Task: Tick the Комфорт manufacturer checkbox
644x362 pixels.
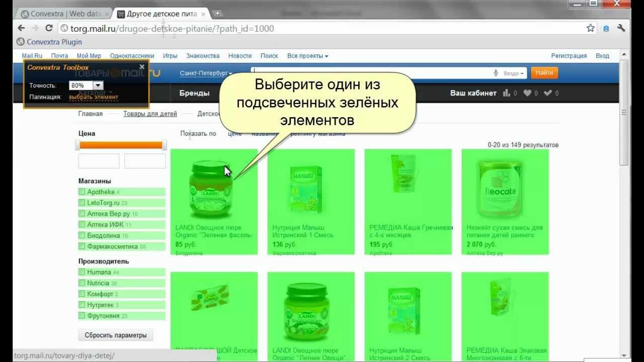Action: [x=82, y=294]
